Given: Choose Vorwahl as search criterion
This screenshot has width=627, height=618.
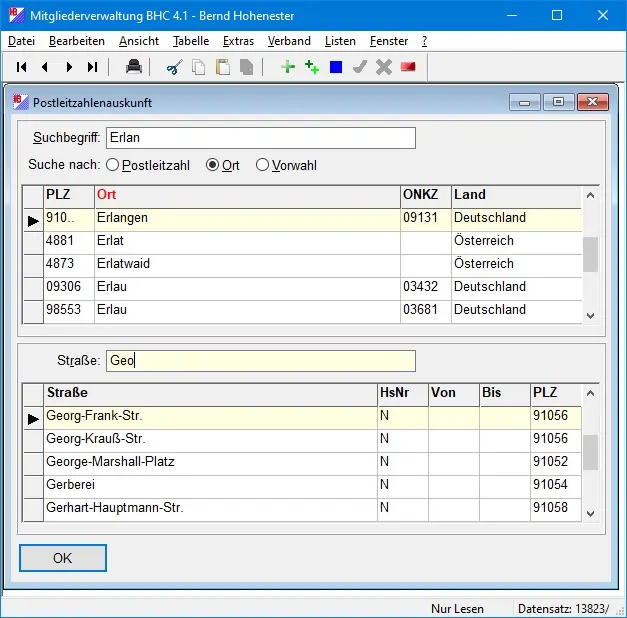Looking at the screenshot, I should coord(263,165).
